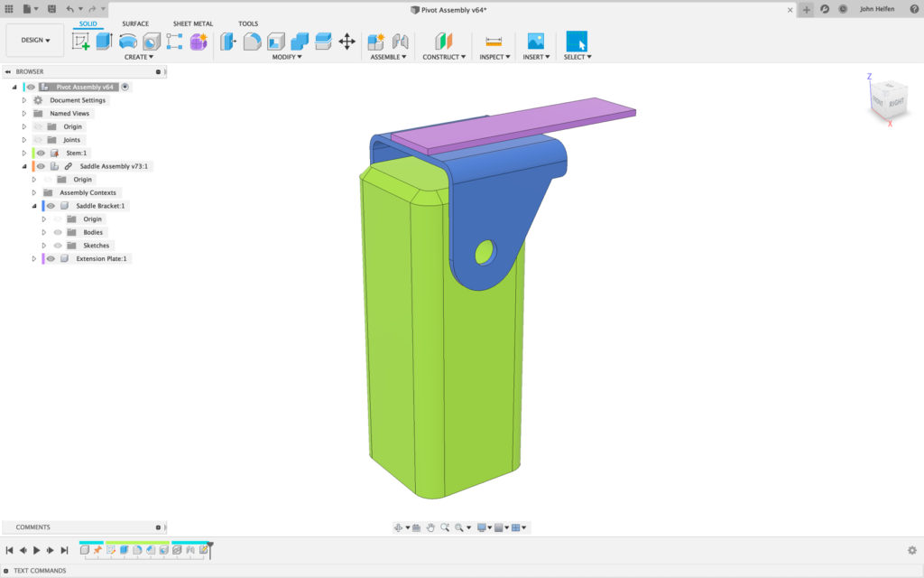Open the Modify dropdown menu
Viewport: 924px width, 578px height.
pos(285,56)
